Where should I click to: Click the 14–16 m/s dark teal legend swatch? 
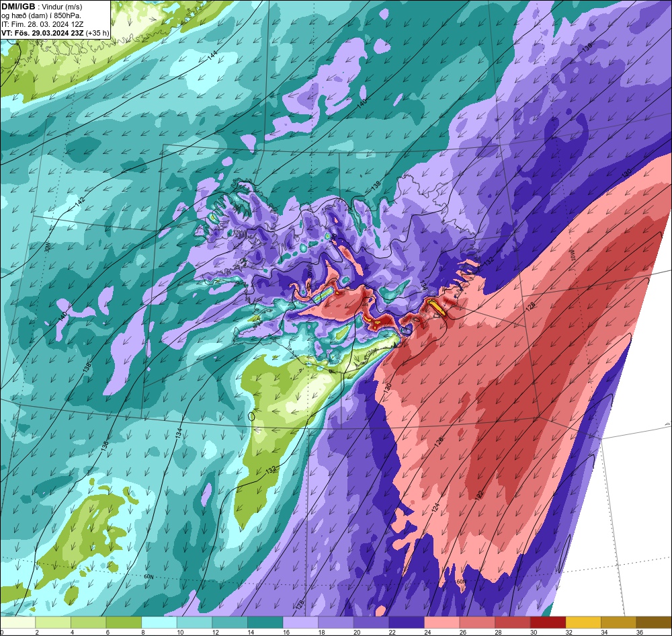click(x=265, y=623)
